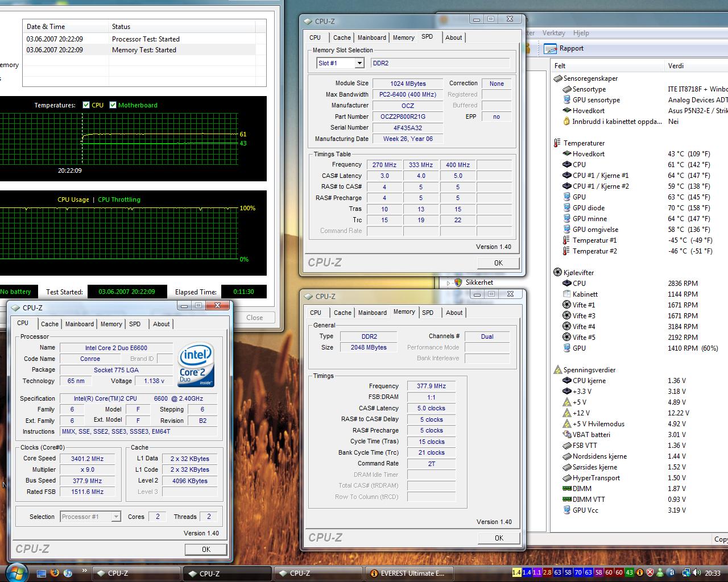Uncheck the CPU temperature checkbox
This screenshot has width=728, height=582.
(x=86, y=105)
